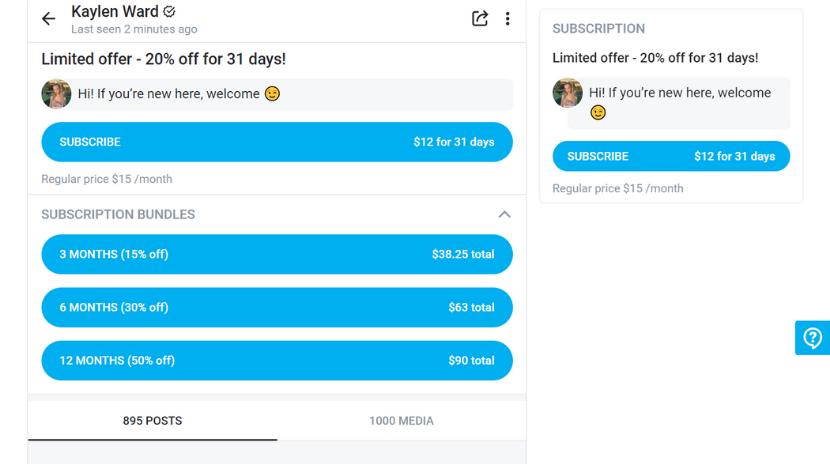The width and height of the screenshot is (830, 464).
Task: Switch to the 895 Posts tab
Action: (152, 421)
